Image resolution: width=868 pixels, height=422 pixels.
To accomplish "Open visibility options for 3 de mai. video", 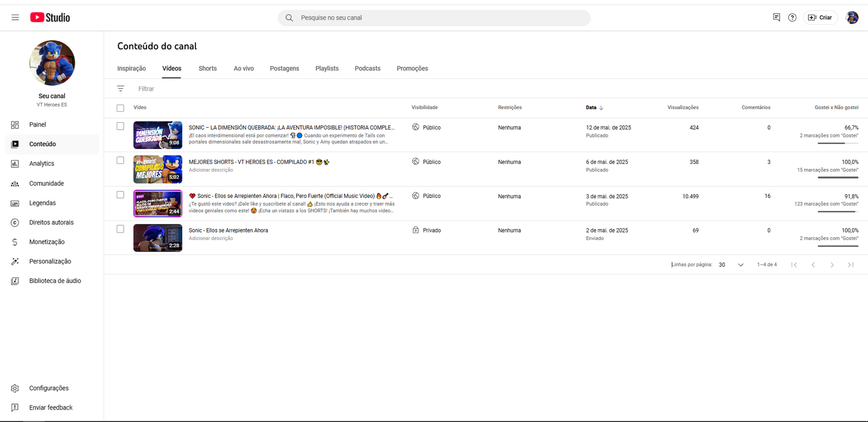I will tap(426, 196).
